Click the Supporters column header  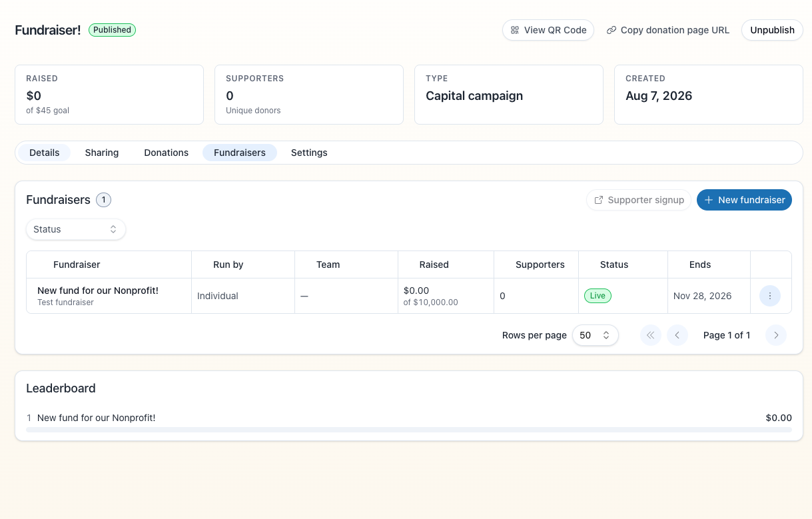click(x=540, y=264)
